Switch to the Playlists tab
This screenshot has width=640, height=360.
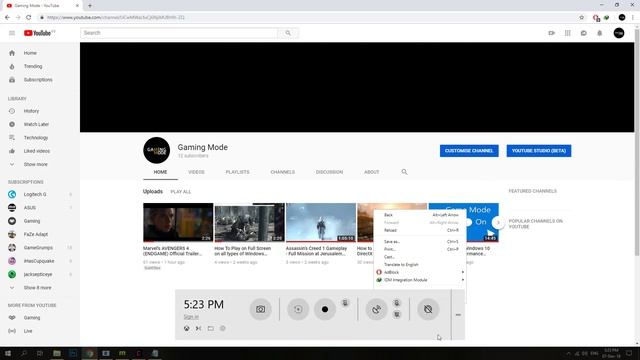237,172
